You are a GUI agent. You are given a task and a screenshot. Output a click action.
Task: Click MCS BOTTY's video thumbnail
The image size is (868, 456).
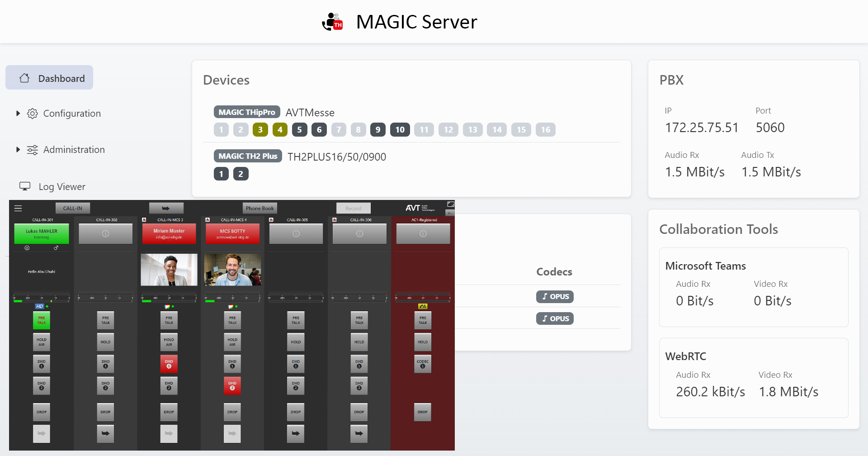(x=233, y=270)
